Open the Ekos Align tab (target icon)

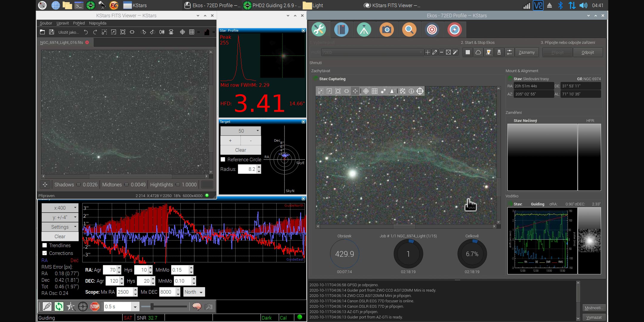point(432,30)
